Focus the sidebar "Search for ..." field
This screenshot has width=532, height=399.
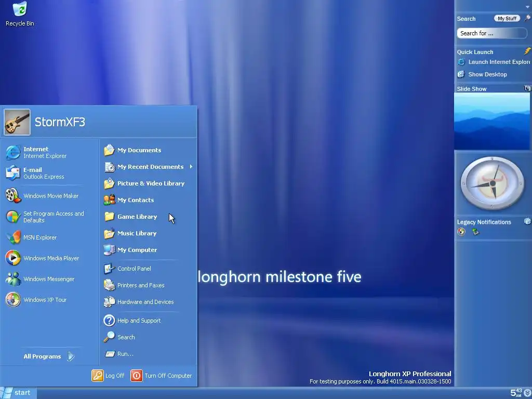[491, 33]
